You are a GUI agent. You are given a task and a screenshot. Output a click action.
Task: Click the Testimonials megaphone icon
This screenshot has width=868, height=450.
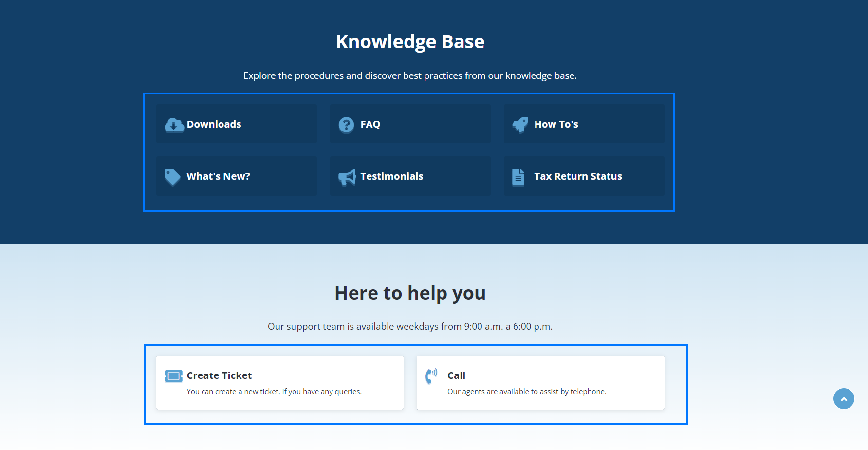tap(347, 177)
